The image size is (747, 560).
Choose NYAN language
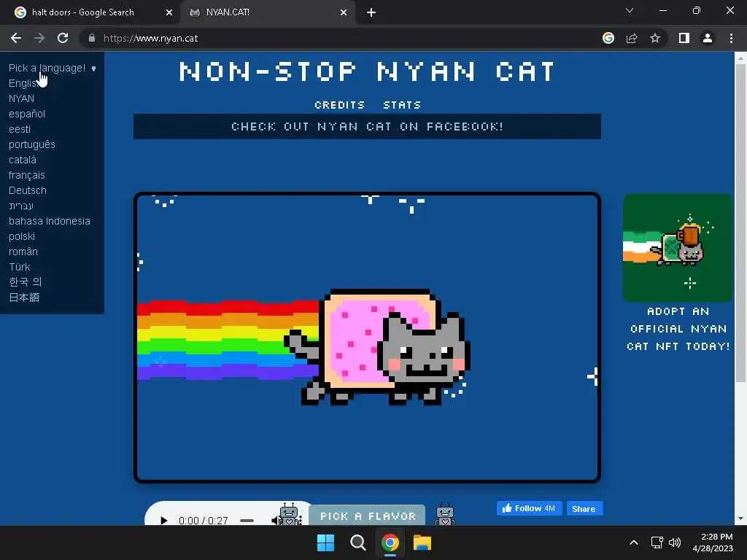21,98
